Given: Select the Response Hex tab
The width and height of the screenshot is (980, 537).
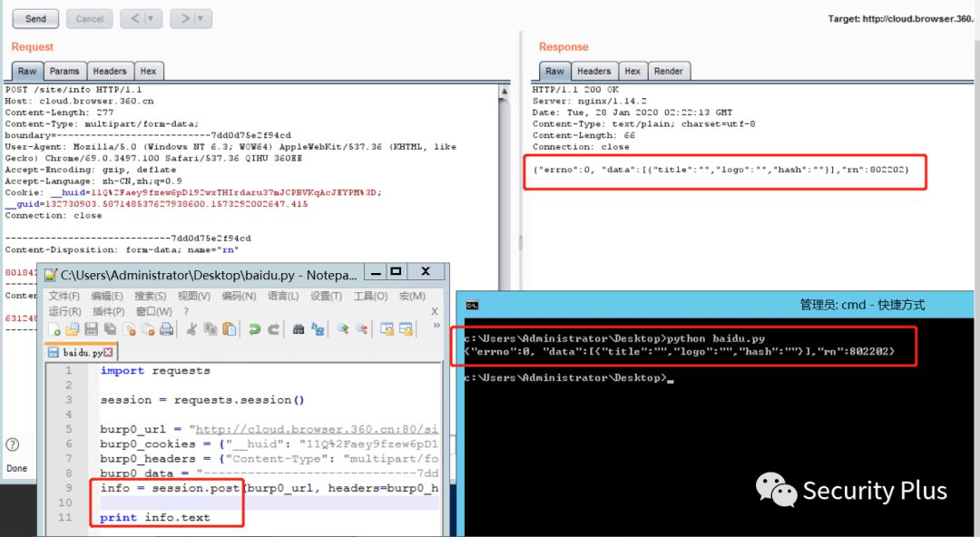Looking at the screenshot, I should (x=632, y=72).
